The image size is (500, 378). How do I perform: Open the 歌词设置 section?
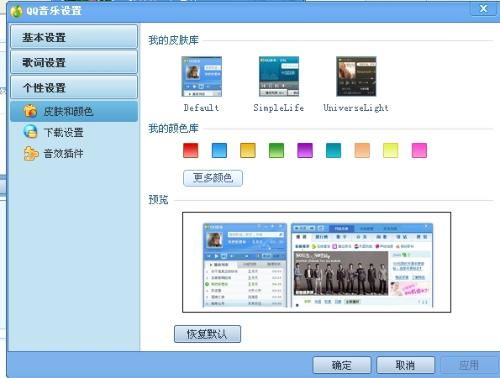[74, 62]
